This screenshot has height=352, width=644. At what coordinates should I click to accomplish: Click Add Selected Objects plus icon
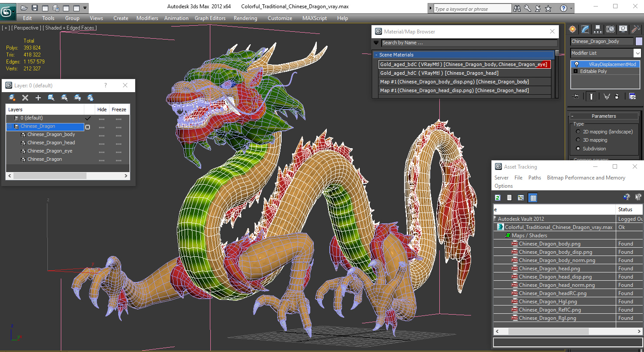[38, 98]
